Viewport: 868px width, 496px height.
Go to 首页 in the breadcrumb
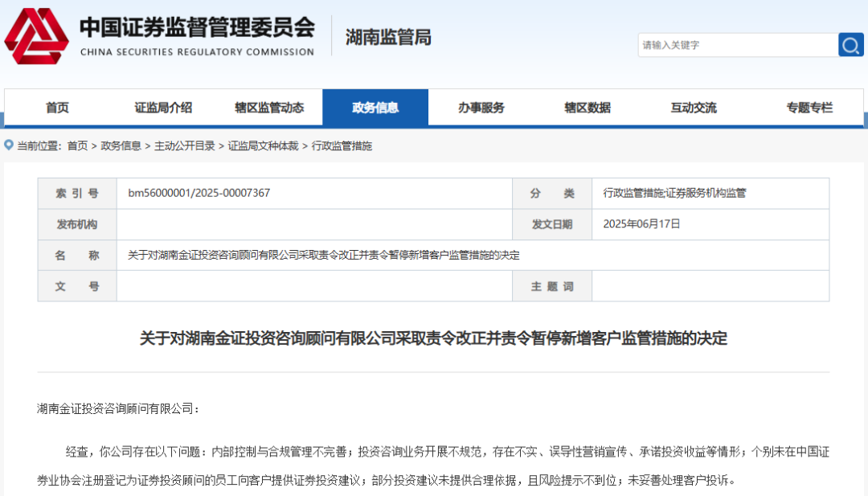[x=77, y=146]
